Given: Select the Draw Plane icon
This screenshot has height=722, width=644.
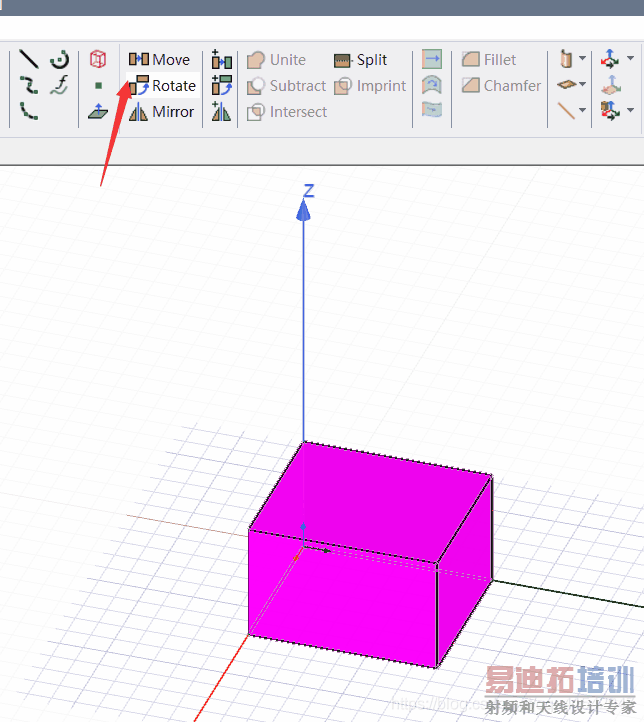Looking at the screenshot, I should click(98, 111).
